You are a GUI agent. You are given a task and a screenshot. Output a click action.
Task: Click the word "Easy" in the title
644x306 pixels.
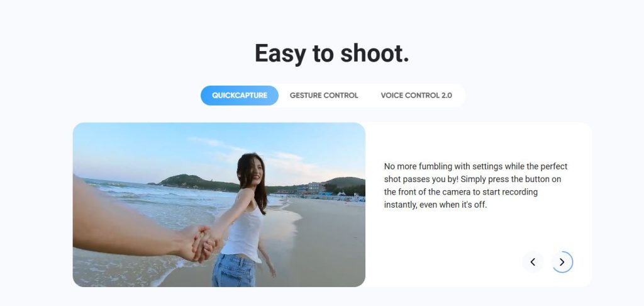(x=280, y=54)
